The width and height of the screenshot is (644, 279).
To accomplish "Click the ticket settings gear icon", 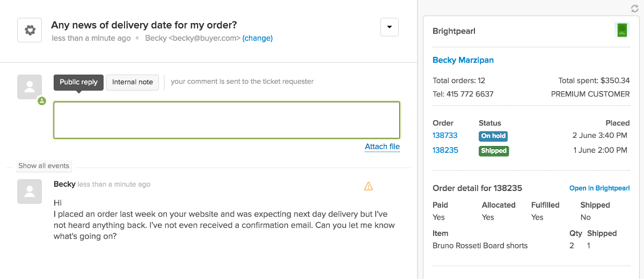I will (x=30, y=30).
